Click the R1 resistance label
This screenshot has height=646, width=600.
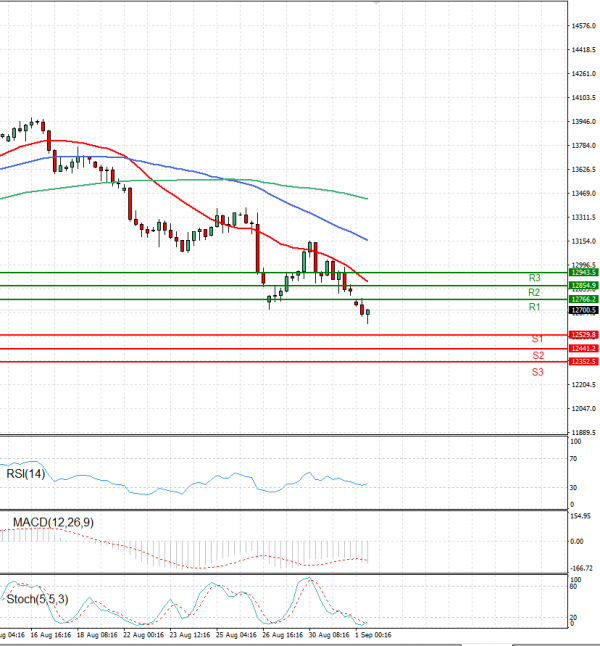[x=535, y=306]
